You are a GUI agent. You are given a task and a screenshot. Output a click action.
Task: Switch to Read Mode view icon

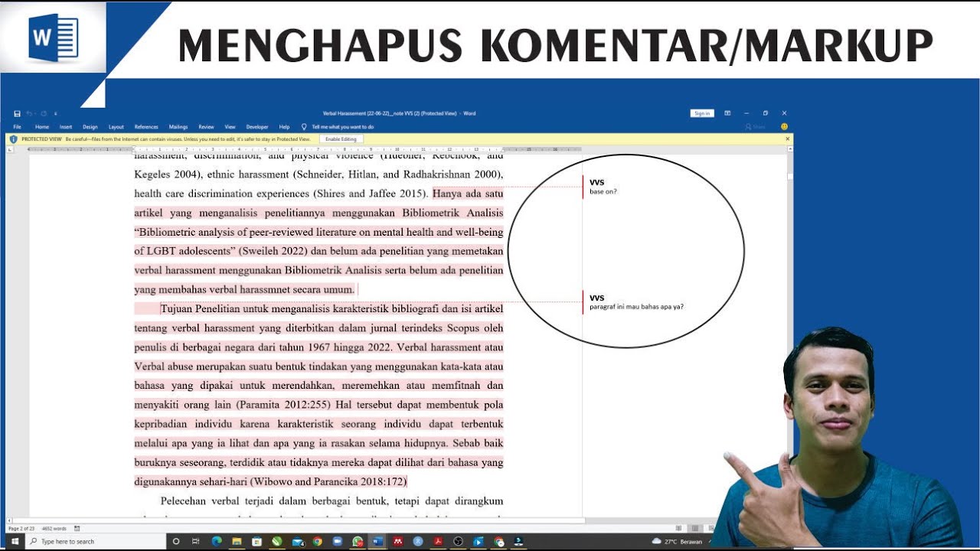678,528
